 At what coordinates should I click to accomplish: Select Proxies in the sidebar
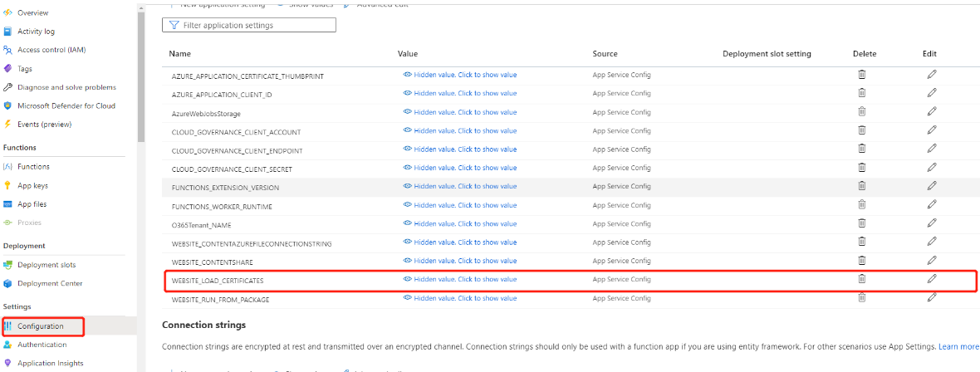(x=29, y=223)
